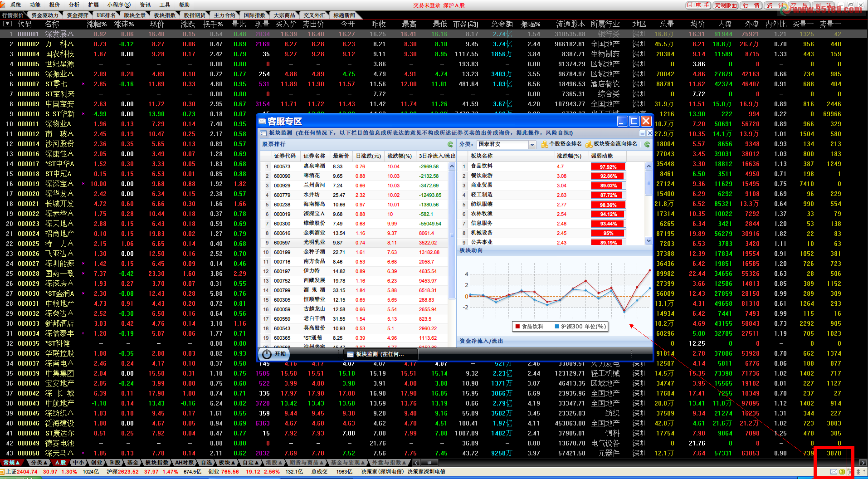Screen dimensions: 868x479
Task: Expand the 板块 bottom tab menu
Action: (227, 463)
